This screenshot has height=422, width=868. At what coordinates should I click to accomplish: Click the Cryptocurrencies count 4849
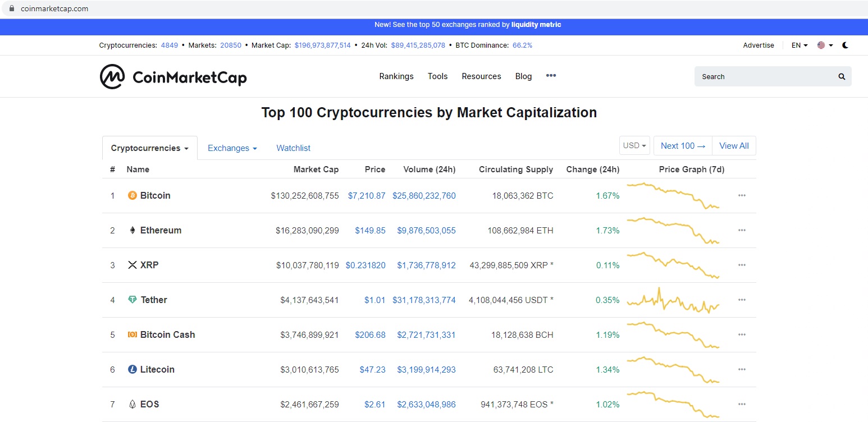pos(170,45)
